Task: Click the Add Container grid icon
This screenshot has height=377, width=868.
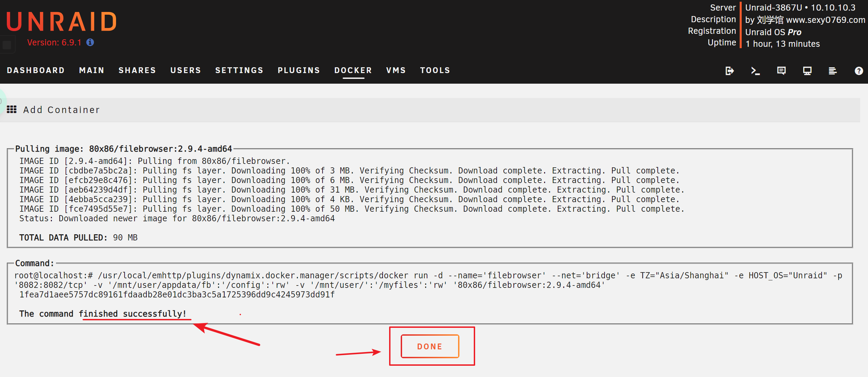Action: coord(12,110)
